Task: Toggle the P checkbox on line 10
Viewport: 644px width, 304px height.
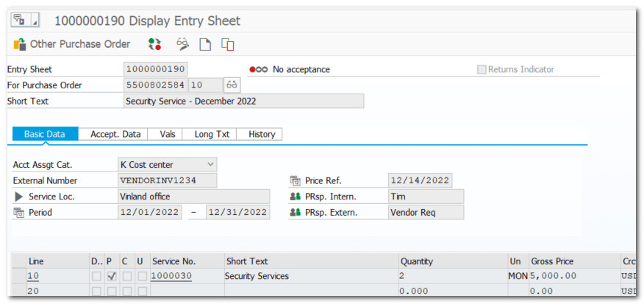Action: pos(111,276)
